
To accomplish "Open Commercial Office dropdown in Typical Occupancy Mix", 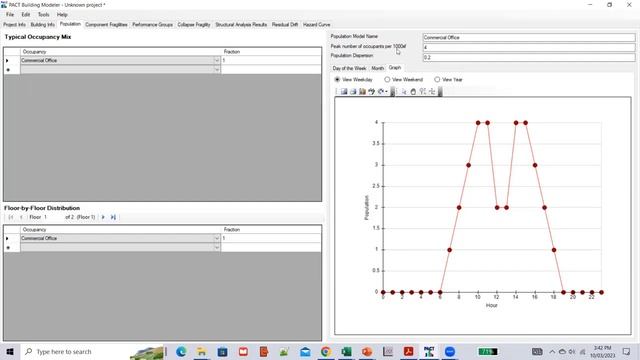I will tap(217, 60).
